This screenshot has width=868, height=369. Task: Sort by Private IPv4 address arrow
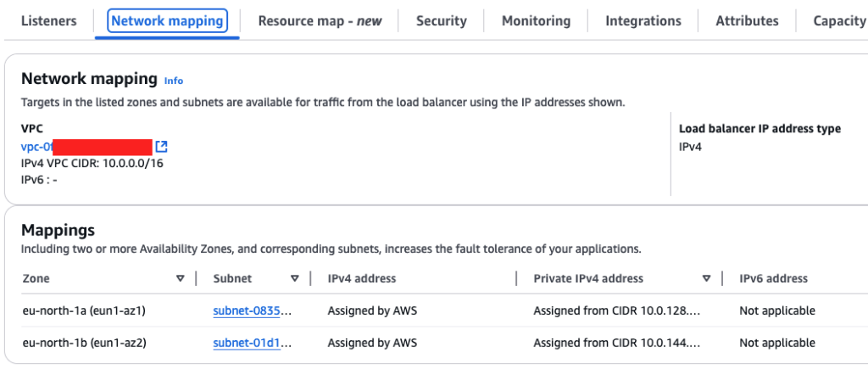coord(706,278)
